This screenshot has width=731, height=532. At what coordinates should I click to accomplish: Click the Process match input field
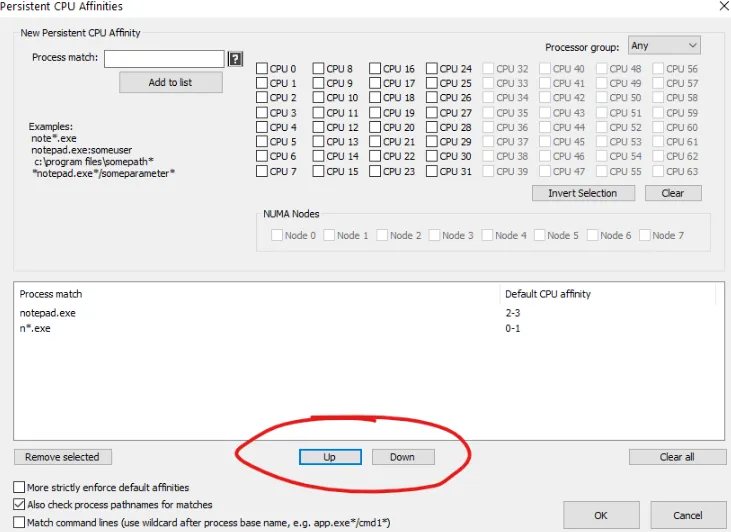pyautogui.click(x=164, y=59)
